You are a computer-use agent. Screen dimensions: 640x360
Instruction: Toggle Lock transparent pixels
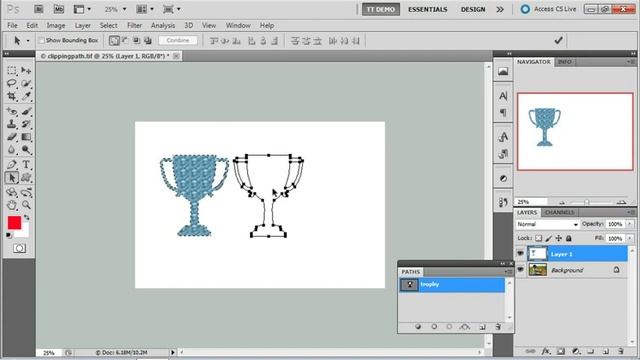[539, 238]
